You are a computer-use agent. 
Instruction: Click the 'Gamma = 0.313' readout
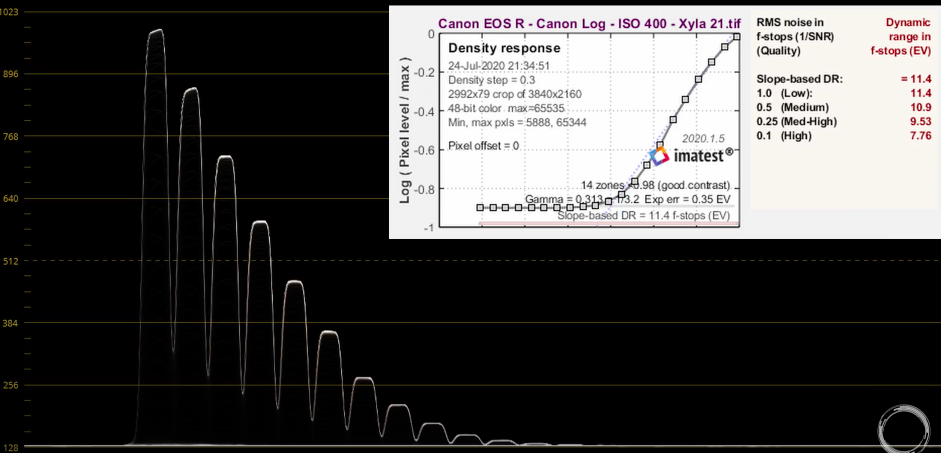tap(564, 199)
